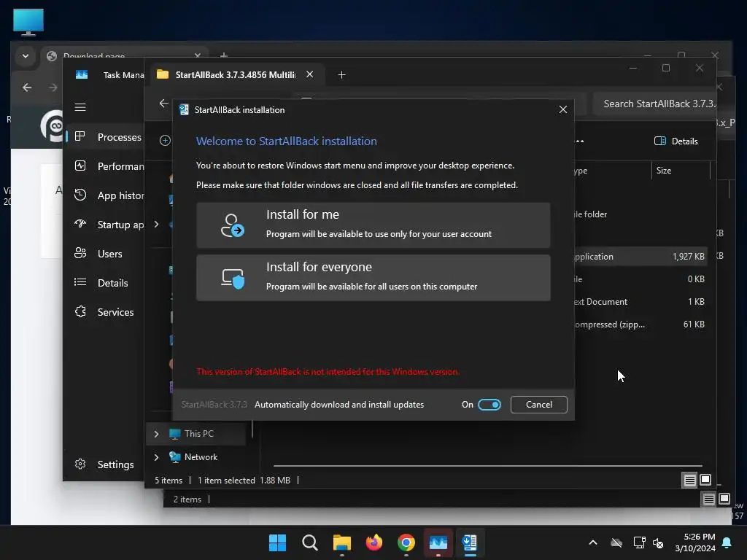
Task: Go back in the browser window
Action: pyautogui.click(x=27, y=87)
